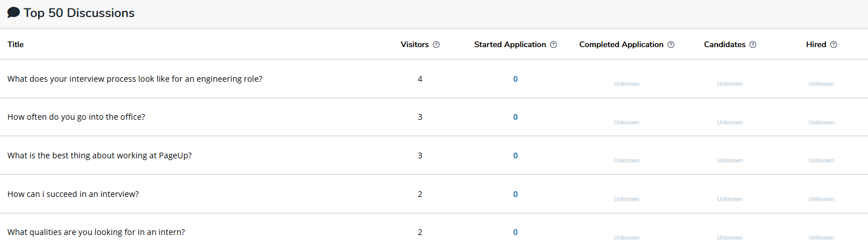Open 'How often do you go into the office?'

pos(76,117)
